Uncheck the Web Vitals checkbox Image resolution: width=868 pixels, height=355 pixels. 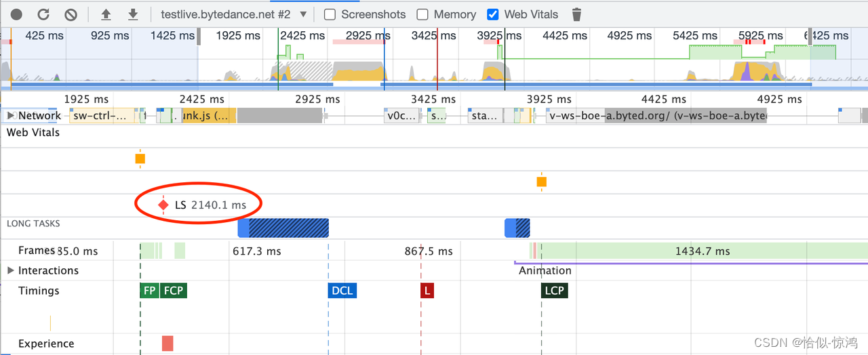point(493,14)
